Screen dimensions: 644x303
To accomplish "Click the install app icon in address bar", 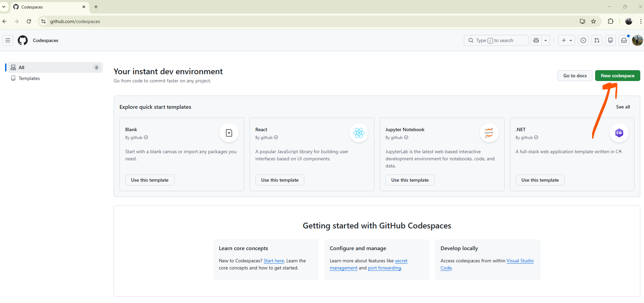I will click(583, 21).
